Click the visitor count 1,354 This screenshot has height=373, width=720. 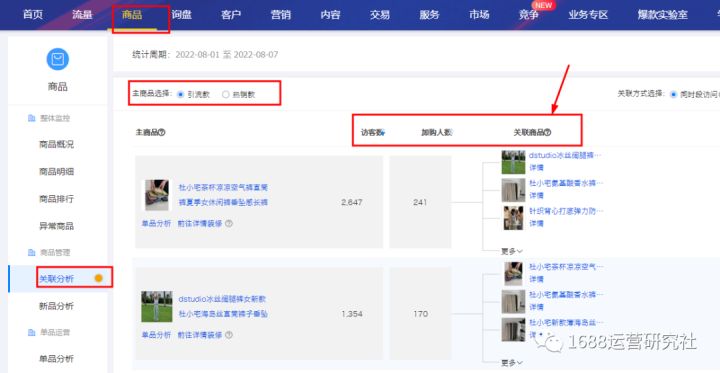pos(352,314)
